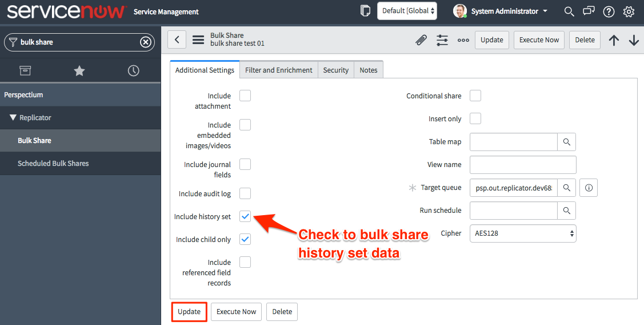The width and height of the screenshot is (644, 325).
Task: Switch to Filter and Enrichment tab
Action: pos(279,70)
